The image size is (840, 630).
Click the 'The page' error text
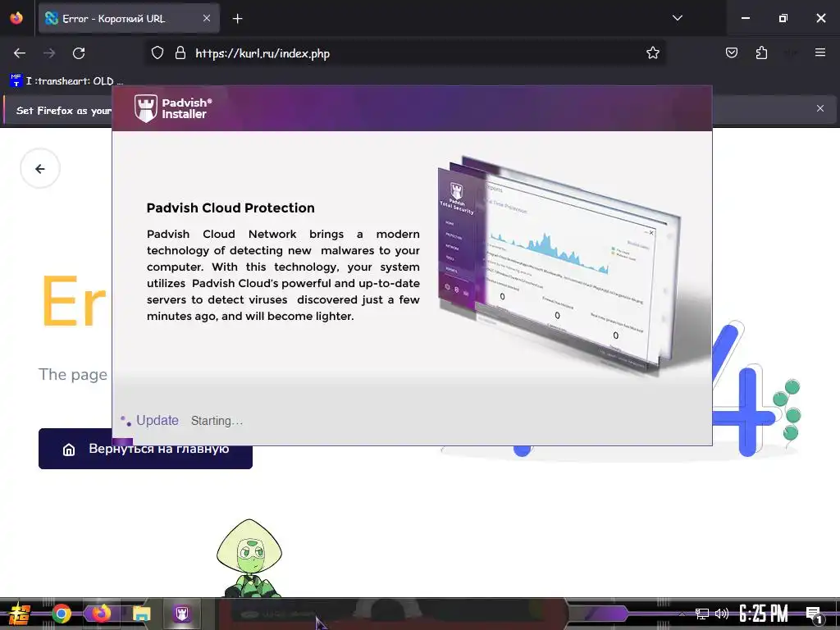[x=73, y=374]
